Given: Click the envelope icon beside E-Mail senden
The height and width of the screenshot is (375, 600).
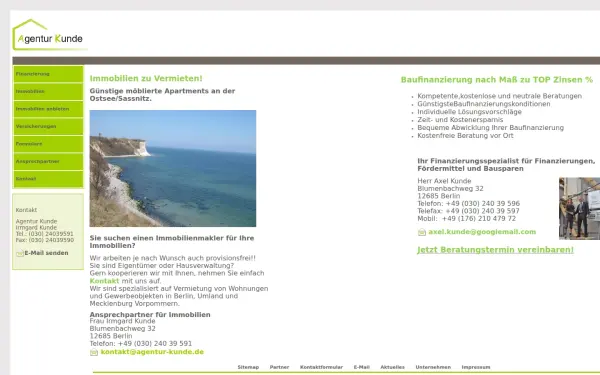Looking at the screenshot, I should click(x=20, y=253).
